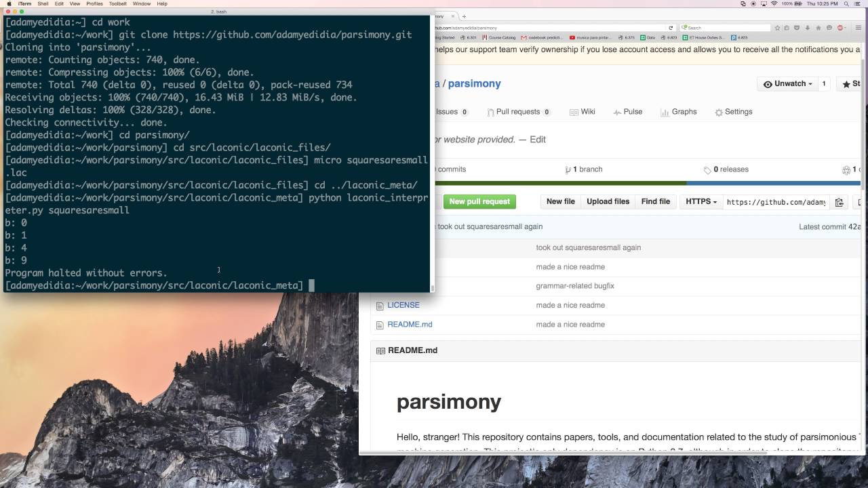Open the musica para pintar bookmark
The image size is (868, 488).
click(591, 37)
